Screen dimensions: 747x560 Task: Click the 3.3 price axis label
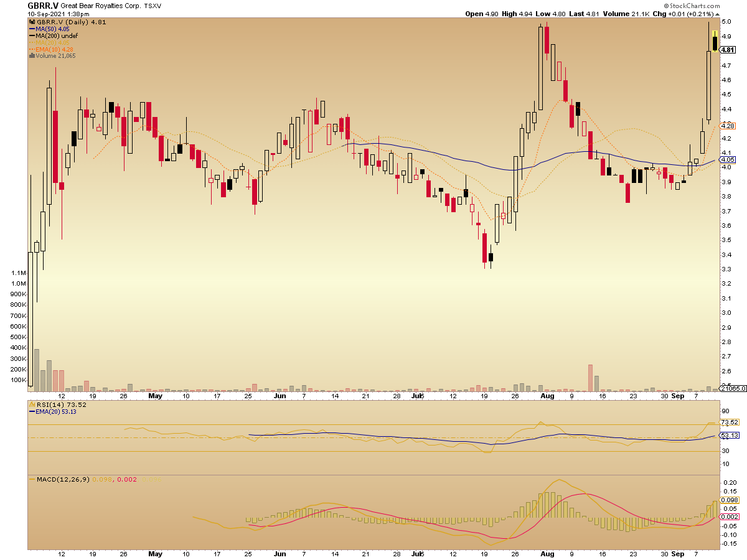[x=726, y=269]
